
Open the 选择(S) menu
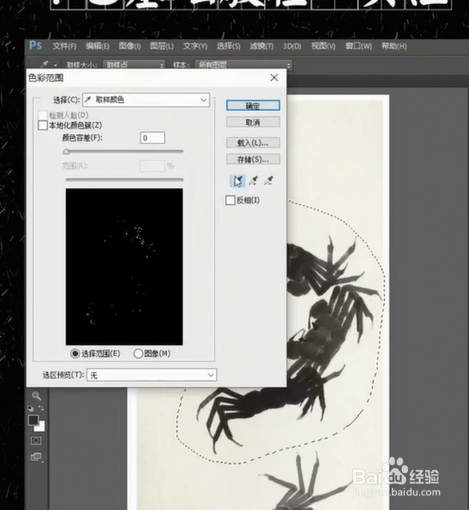228,46
